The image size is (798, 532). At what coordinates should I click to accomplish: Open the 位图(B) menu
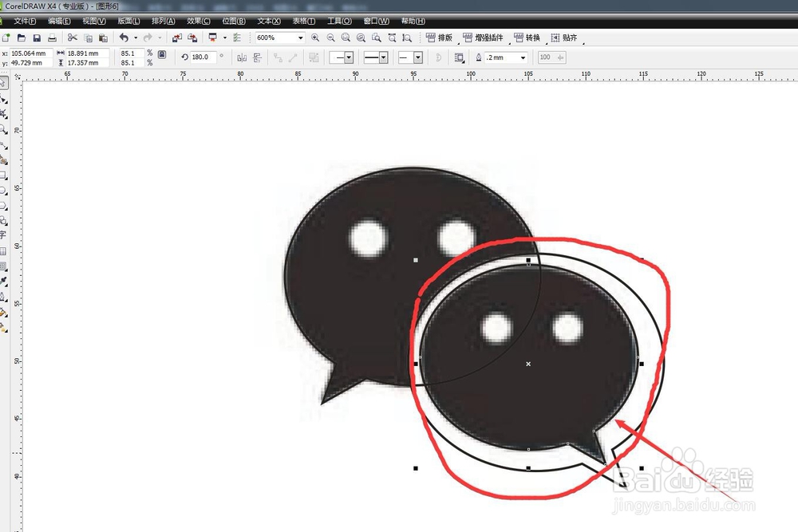click(234, 21)
